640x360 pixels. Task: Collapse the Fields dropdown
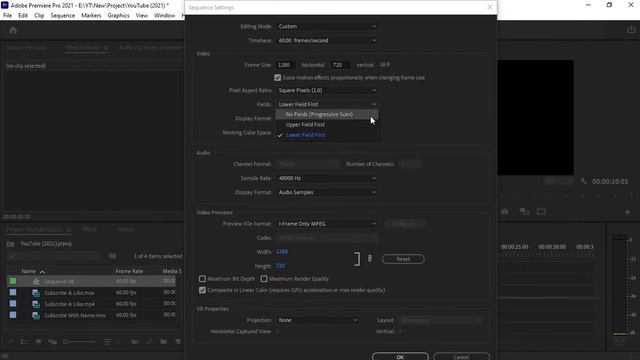tap(327, 104)
